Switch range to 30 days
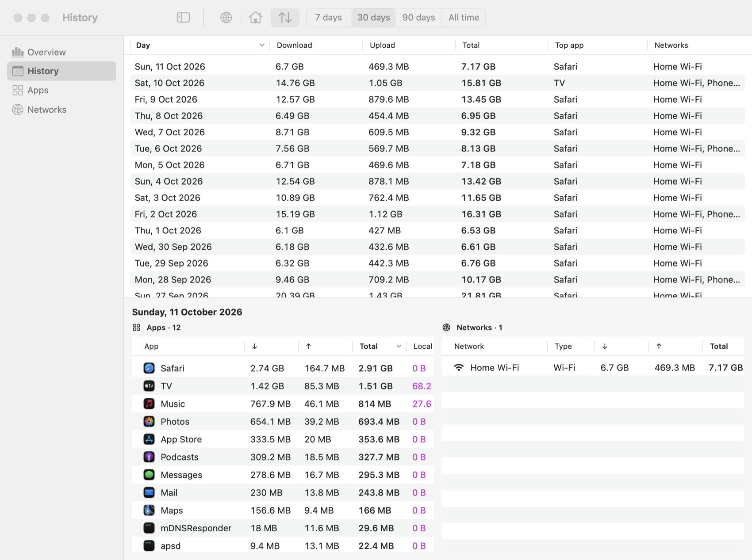Screen dimensions: 752x560 373,18
